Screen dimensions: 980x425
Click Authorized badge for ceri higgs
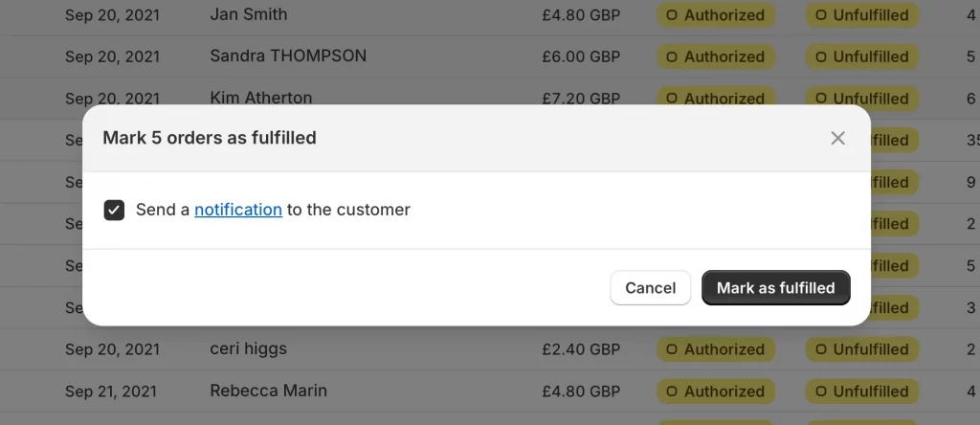coord(716,349)
